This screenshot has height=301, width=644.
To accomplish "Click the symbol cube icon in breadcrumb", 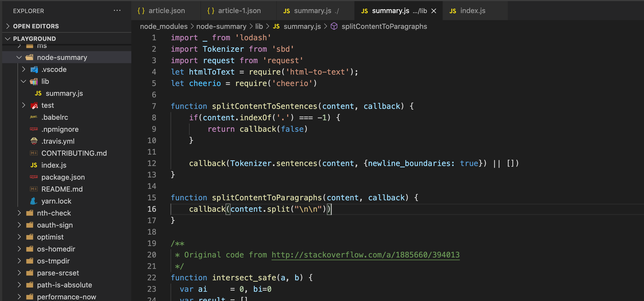I will (x=334, y=26).
